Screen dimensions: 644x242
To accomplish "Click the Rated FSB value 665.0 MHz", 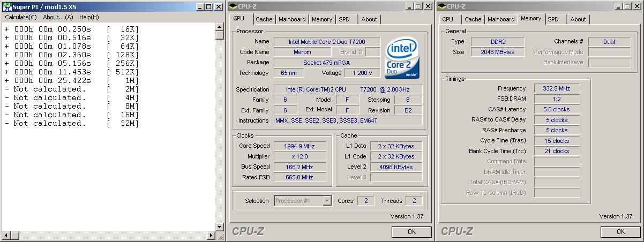I will point(299,177).
